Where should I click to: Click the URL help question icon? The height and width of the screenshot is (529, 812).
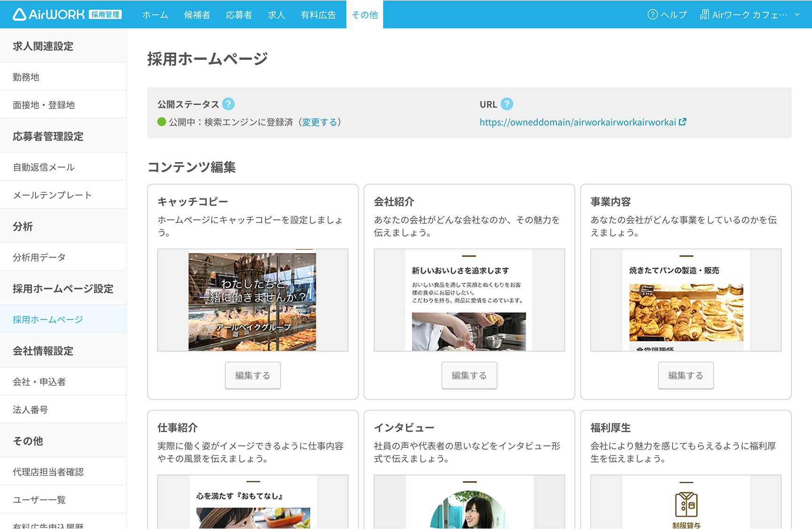click(x=507, y=104)
